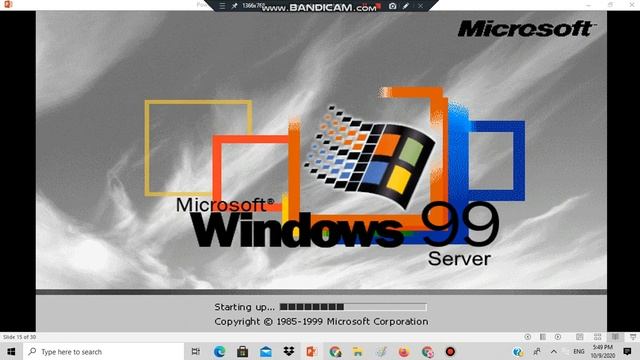This screenshot has height=360, width=640.
Task: Open the People icon in system tray
Action: coord(537,351)
